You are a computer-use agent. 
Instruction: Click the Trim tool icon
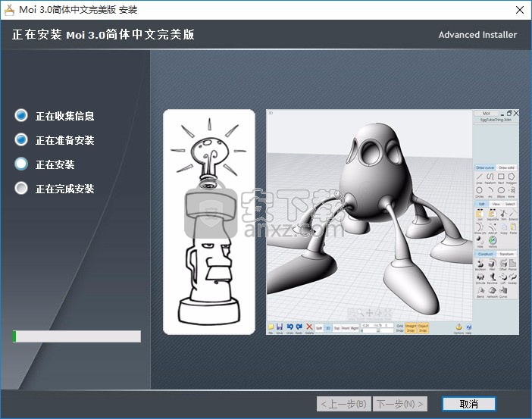pos(503,213)
